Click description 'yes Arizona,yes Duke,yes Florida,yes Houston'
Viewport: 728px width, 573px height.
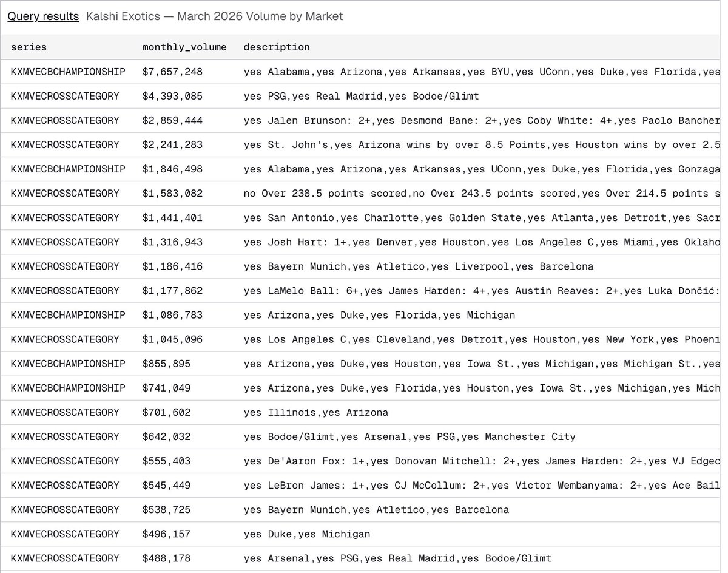pyautogui.click(x=482, y=388)
